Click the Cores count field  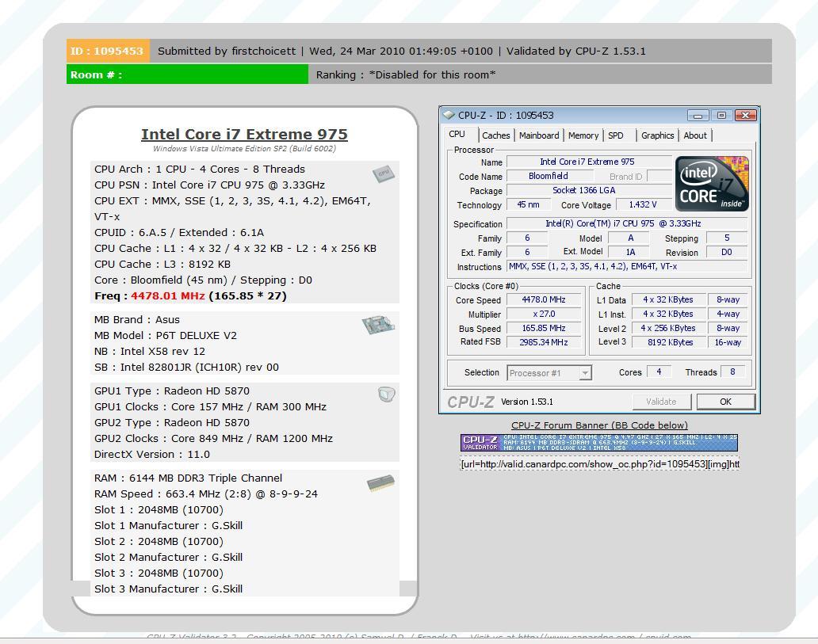(659, 372)
